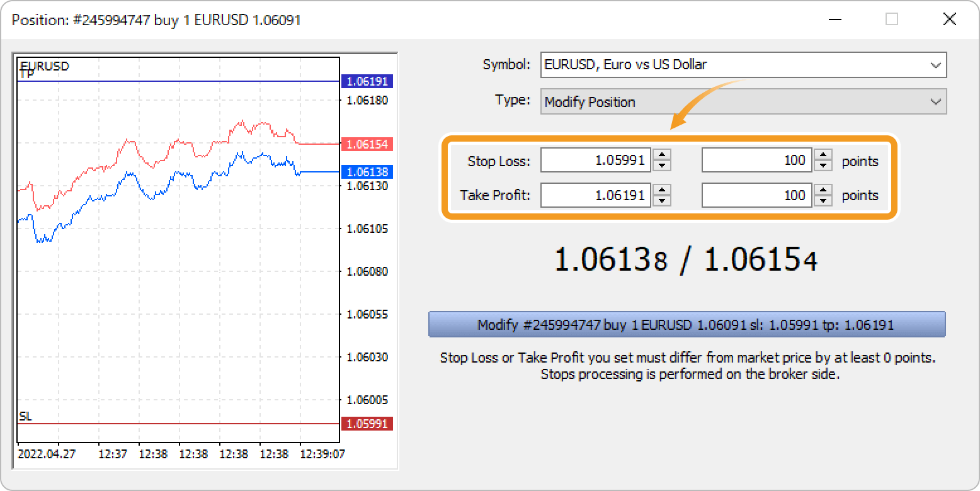This screenshot has height=491, width=980.
Task: Select the Take Profit price input field
Action: pos(595,195)
